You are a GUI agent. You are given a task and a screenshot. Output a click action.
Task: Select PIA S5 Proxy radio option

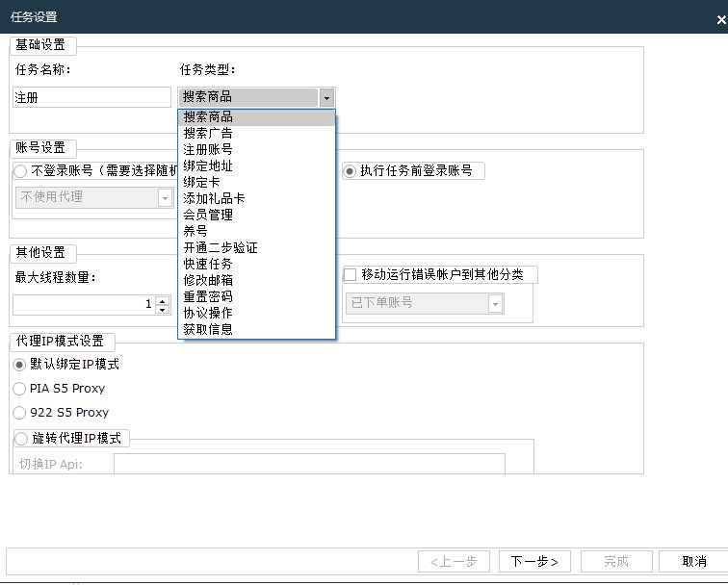19,389
